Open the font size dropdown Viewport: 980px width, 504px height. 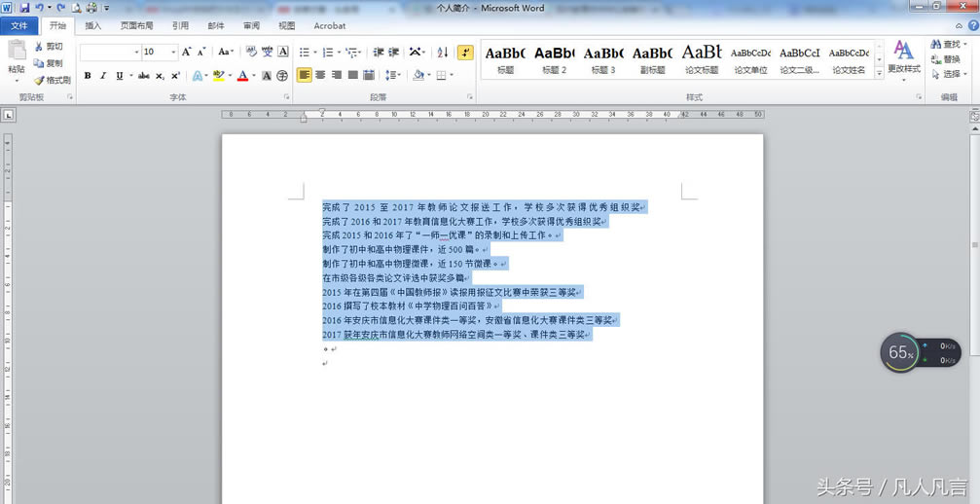pos(173,52)
